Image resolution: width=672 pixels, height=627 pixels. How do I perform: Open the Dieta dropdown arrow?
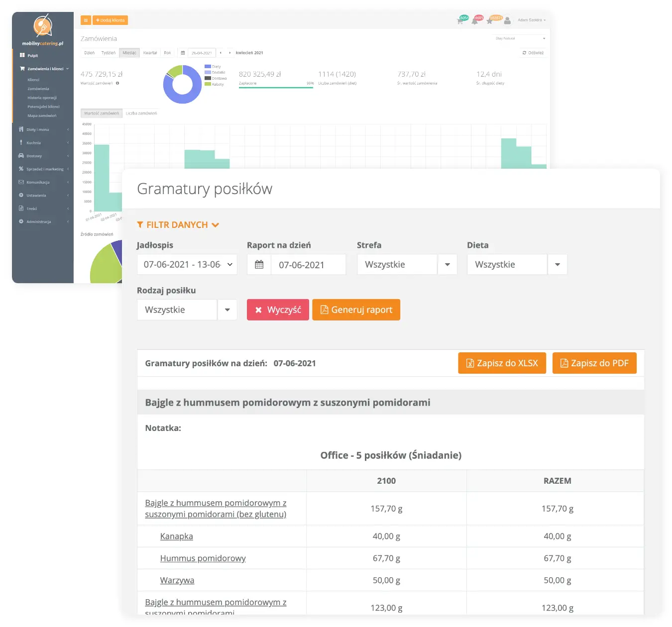point(557,265)
